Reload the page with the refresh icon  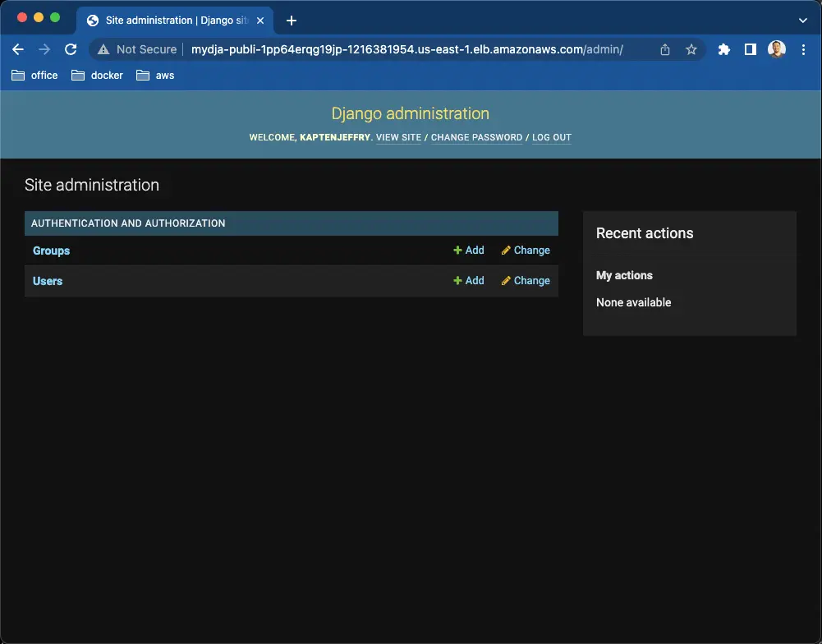71,49
